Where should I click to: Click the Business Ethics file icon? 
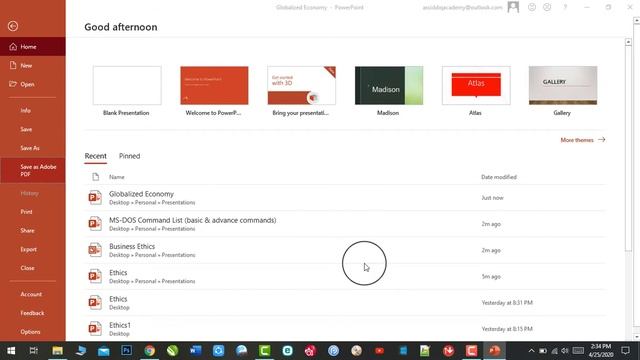pos(95,250)
